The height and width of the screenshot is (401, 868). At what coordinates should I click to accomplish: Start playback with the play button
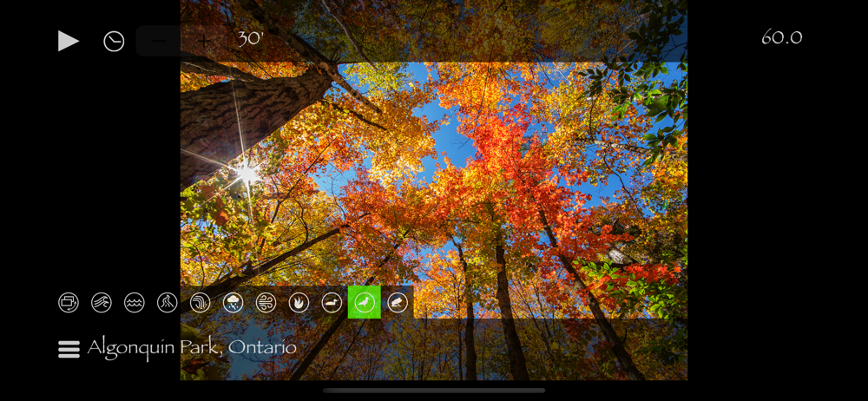[69, 41]
